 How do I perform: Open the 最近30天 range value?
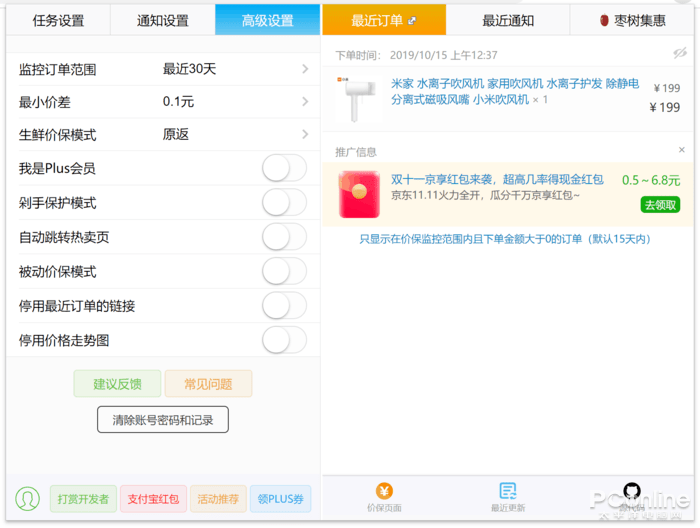click(x=189, y=69)
